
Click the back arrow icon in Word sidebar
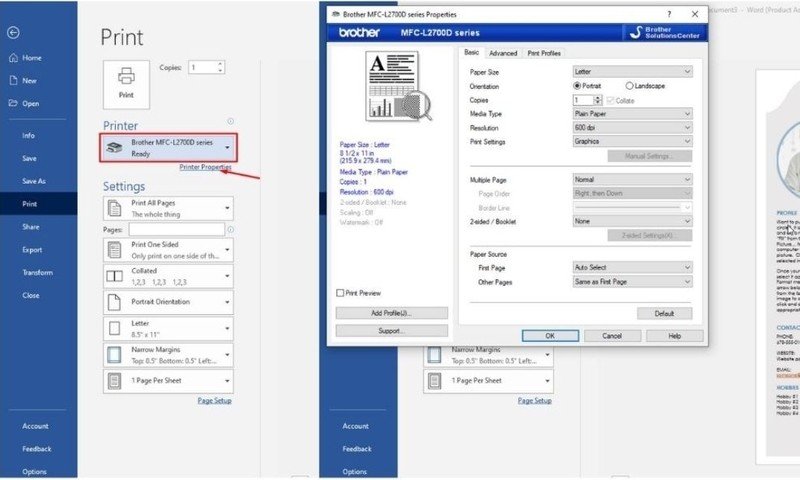coord(13,33)
